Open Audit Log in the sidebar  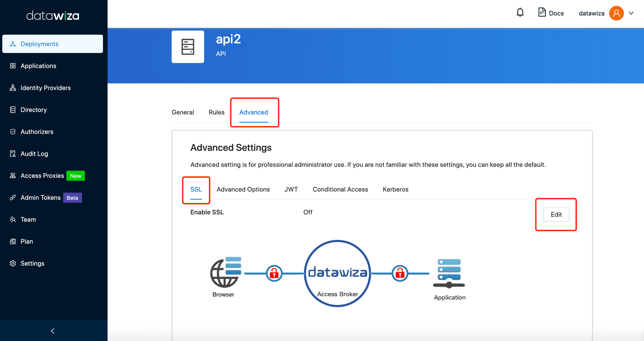[34, 154]
